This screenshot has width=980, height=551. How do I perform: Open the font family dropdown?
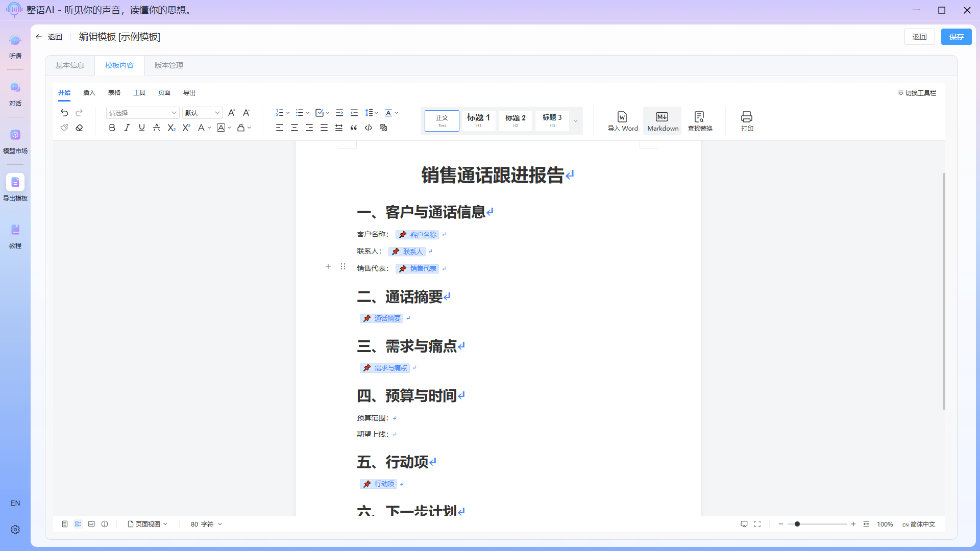(x=142, y=113)
